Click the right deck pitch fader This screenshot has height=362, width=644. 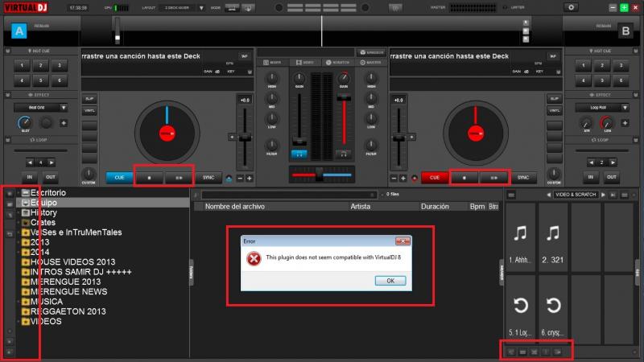(398, 138)
